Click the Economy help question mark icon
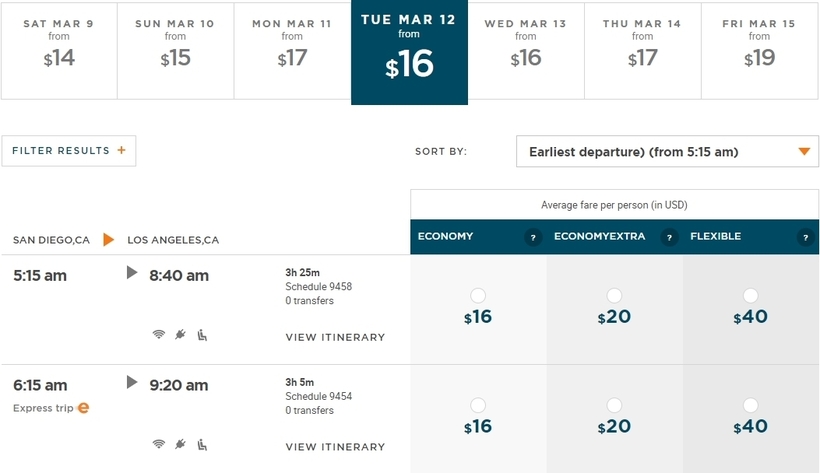 point(533,237)
